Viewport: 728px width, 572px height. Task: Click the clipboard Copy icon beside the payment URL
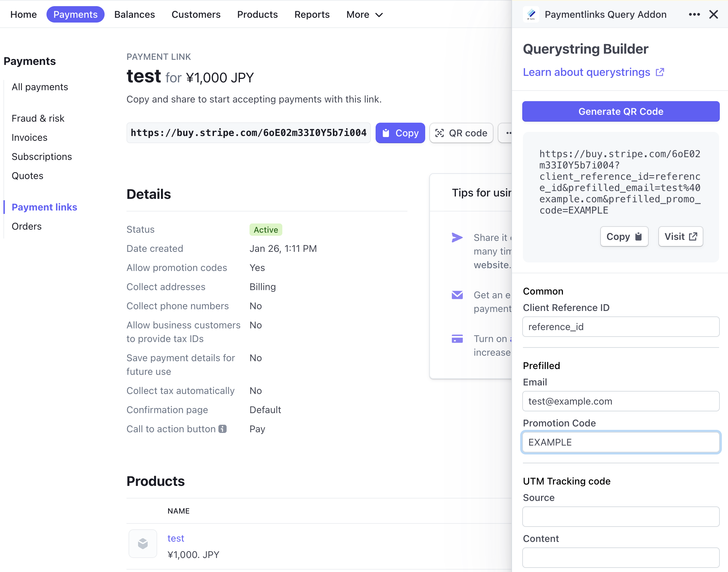coord(387,133)
